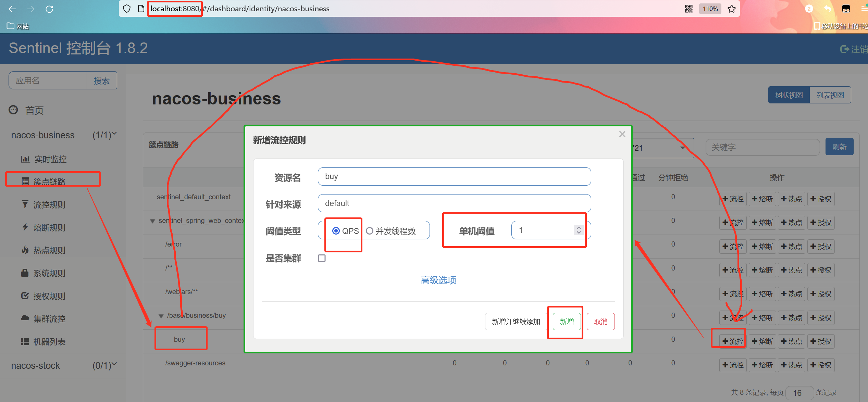Click the 应用名 search field
Image resolution: width=868 pixels, height=402 pixels.
48,80
